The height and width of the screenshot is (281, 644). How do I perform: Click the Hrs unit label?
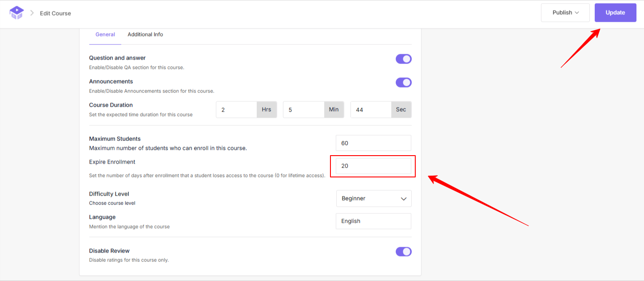(266, 110)
